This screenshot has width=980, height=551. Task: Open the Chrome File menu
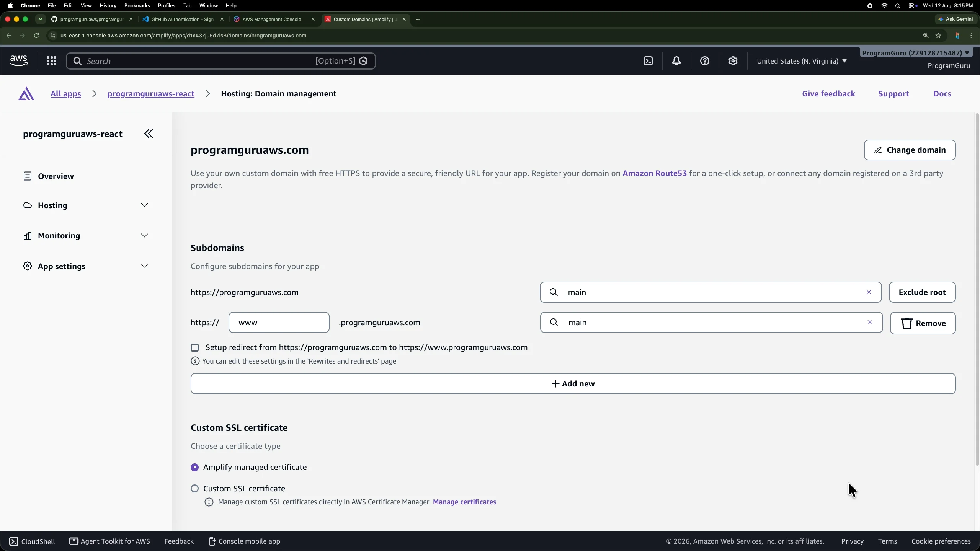coord(52,6)
